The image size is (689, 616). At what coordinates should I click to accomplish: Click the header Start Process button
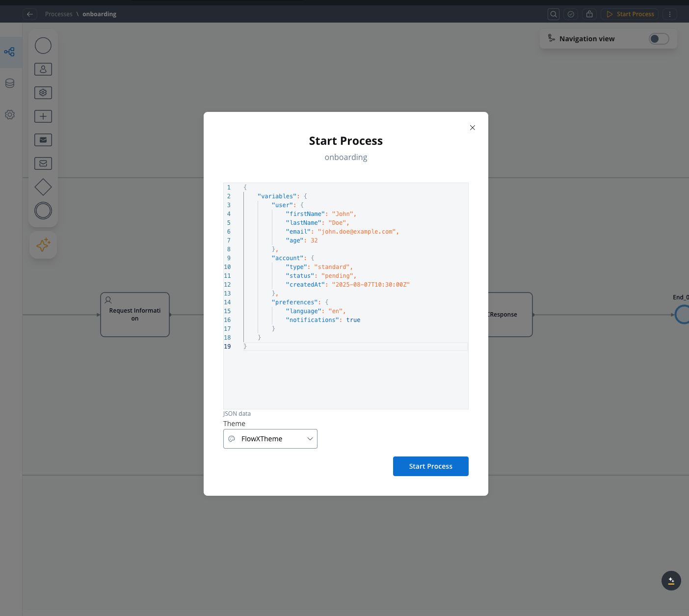[x=630, y=14]
